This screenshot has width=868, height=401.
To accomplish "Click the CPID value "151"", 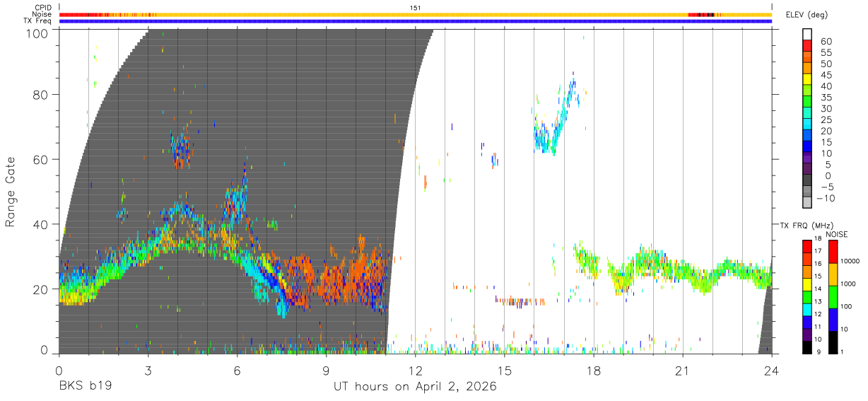I will (416, 7).
